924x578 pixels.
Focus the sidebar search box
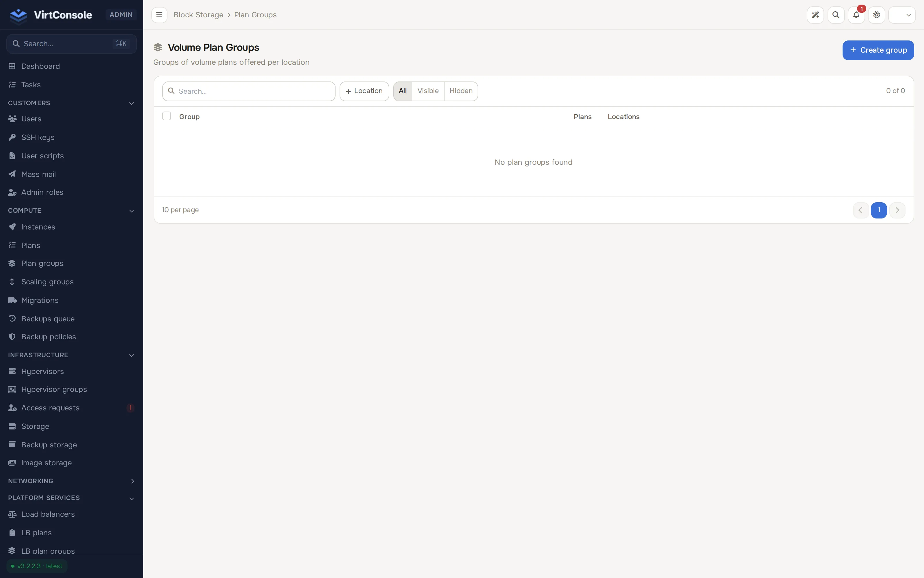(71, 44)
